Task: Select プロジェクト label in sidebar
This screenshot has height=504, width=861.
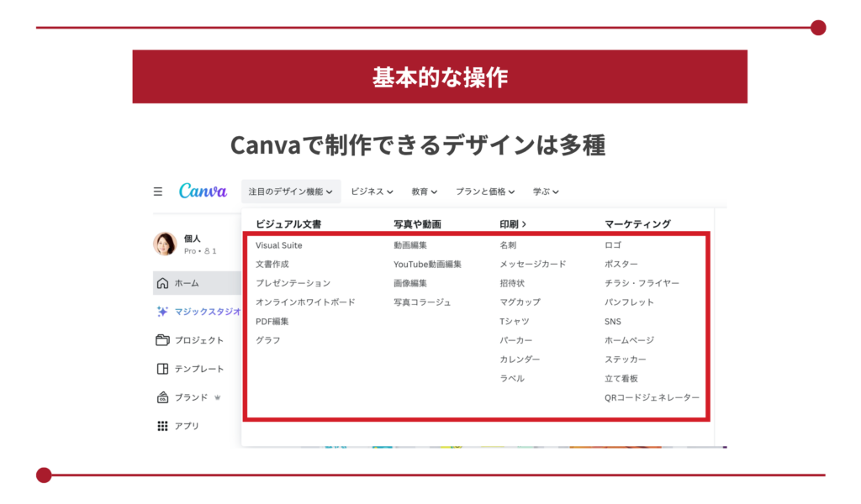Action: coord(198,340)
